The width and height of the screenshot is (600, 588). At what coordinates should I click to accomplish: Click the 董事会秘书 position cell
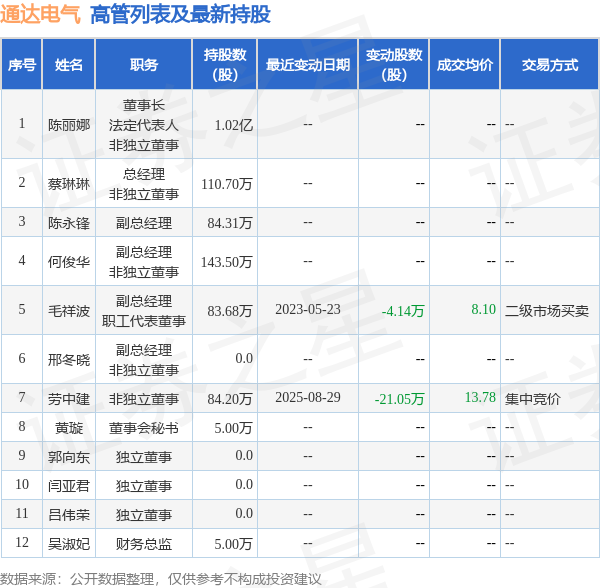pos(143,428)
